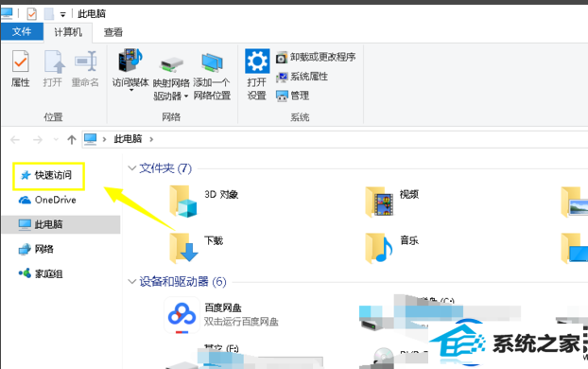Open 打开设置 gear icon
The width and height of the screenshot is (588, 369).
(257, 61)
